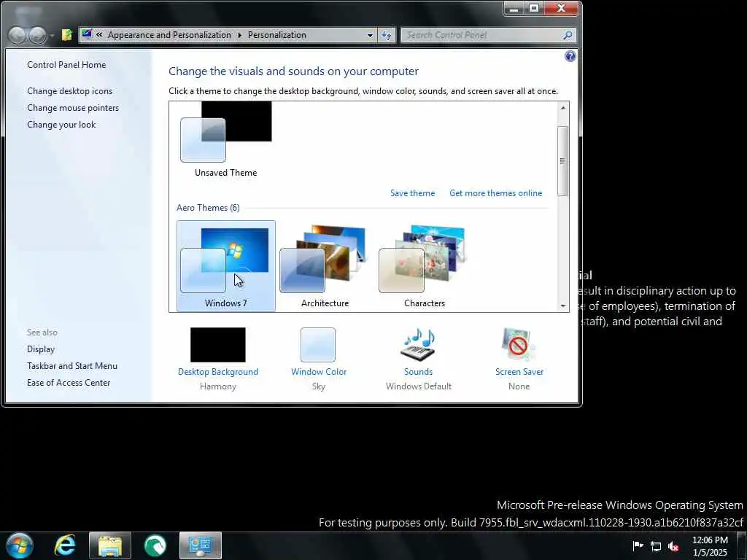Click the Screen Saver label link
Viewport: 747px width, 560px height.
(519, 372)
